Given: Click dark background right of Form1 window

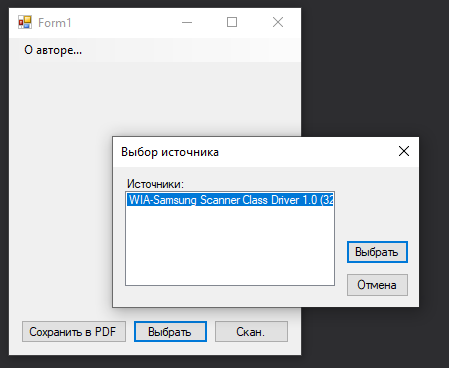Looking at the screenshot, I should click(373, 67).
